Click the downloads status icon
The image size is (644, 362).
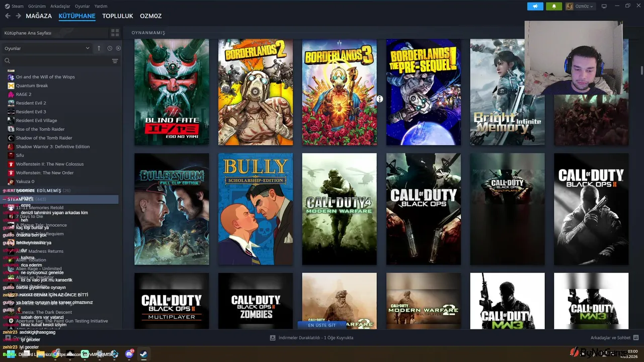coord(273,338)
